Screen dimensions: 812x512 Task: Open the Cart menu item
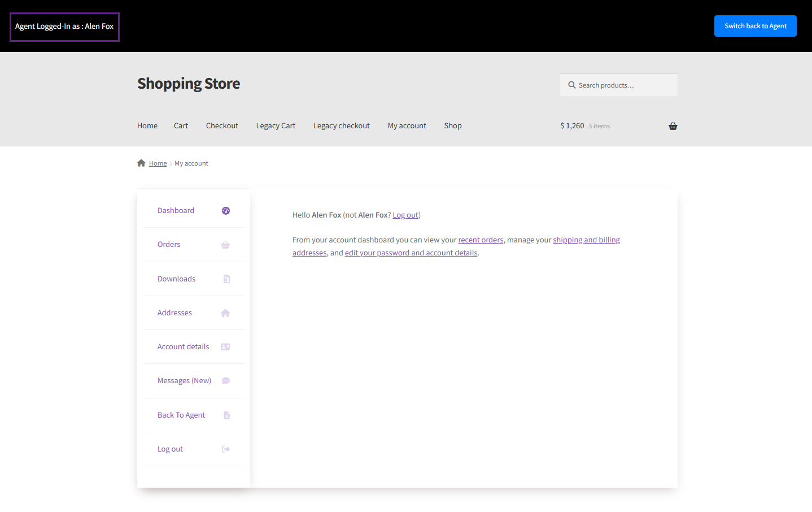click(181, 125)
